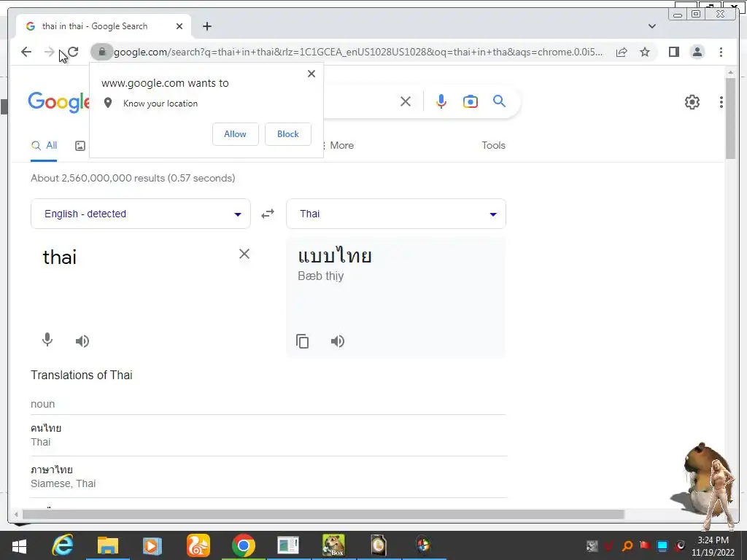Submit search with magnifier icon
This screenshot has height=560, width=747.
(x=499, y=101)
